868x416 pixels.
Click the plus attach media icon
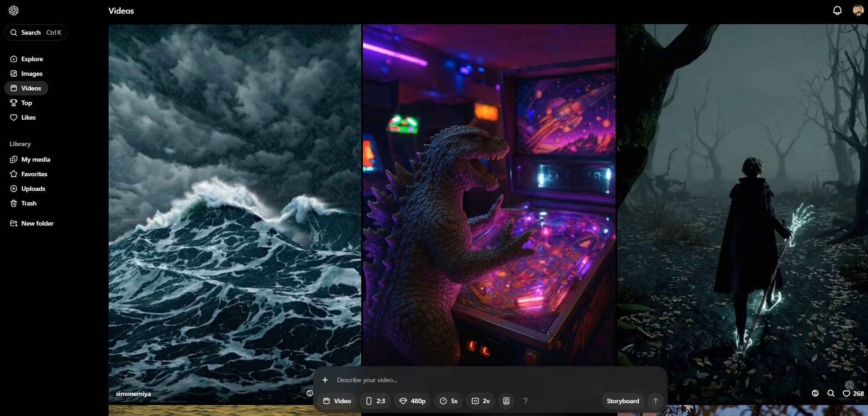[x=325, y=380]
